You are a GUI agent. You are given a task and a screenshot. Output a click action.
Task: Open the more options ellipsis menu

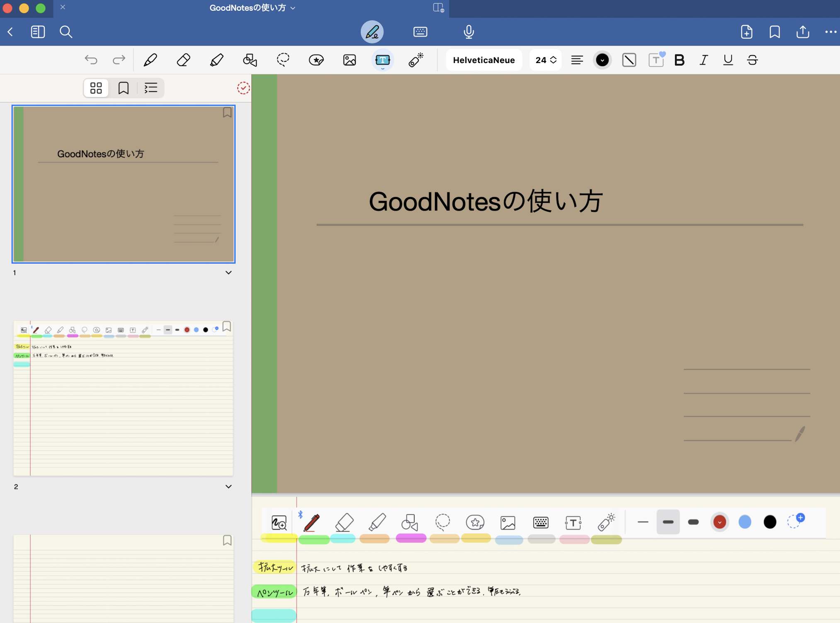(830, 32)
